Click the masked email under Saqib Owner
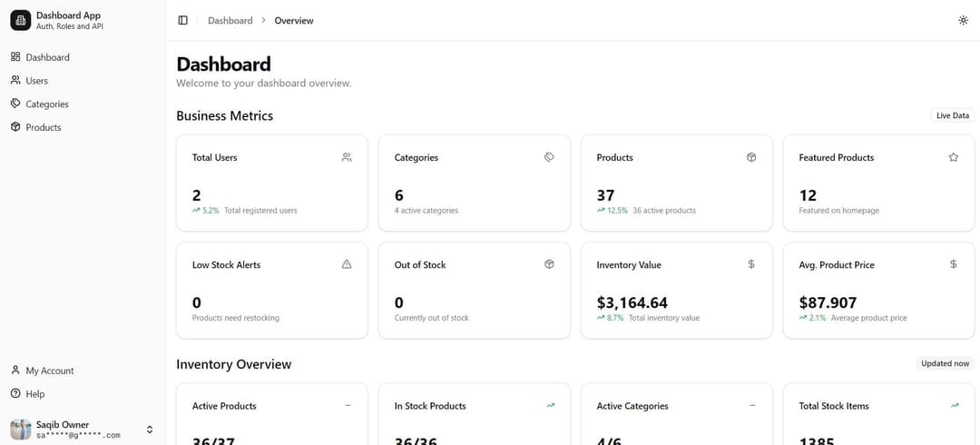This screenshot has width=980, height=445. tap(78, 436)
